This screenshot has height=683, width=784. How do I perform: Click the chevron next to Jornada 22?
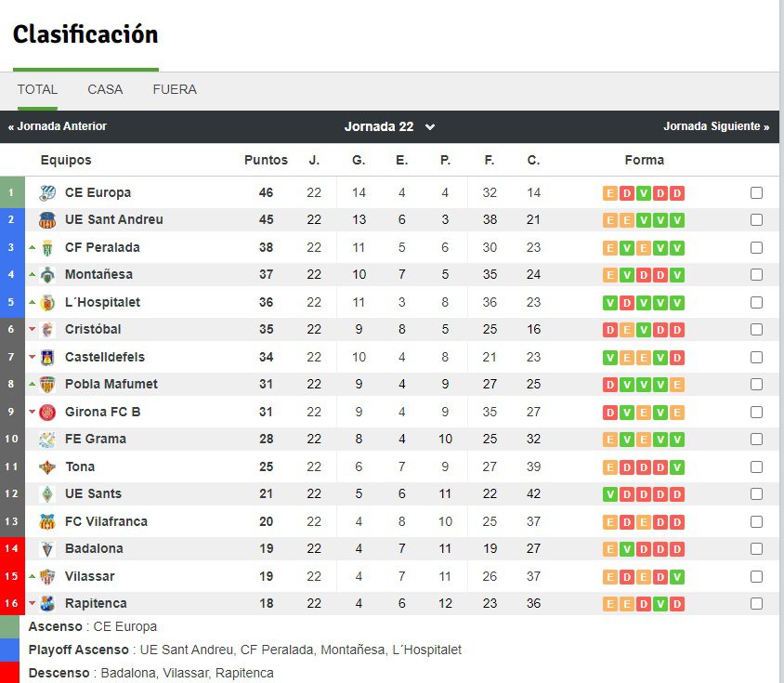(429, 127)
